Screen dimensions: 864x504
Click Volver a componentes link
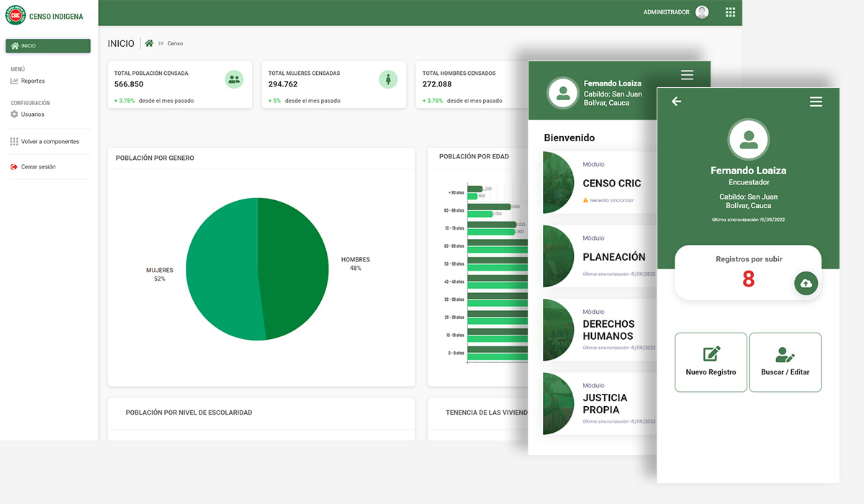click(x=50, y=142)
